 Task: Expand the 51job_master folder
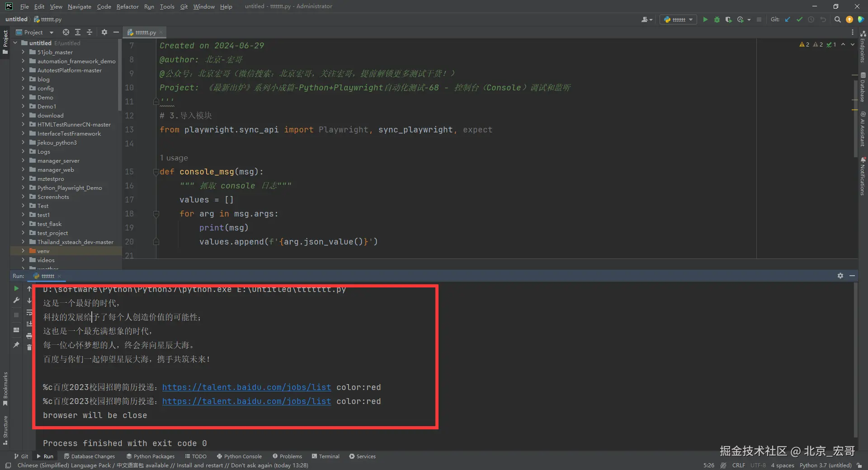(23, 52)
